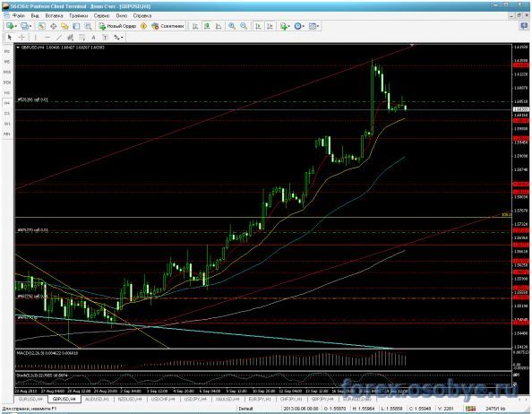The image size is (532, 414).
Task: Open the Profiles toolbar icon
Action: (24, 26)
